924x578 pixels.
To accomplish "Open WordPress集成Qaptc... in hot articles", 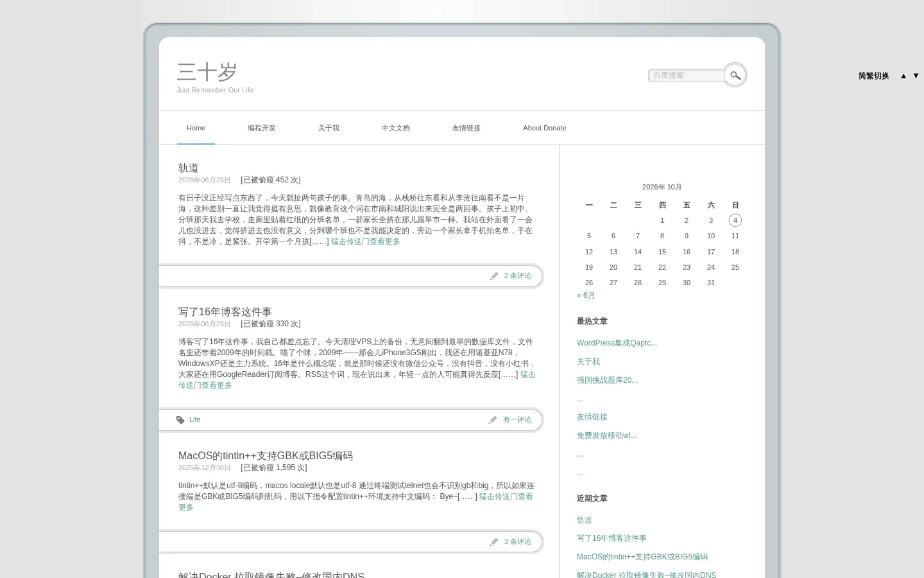I will [617, 343].
